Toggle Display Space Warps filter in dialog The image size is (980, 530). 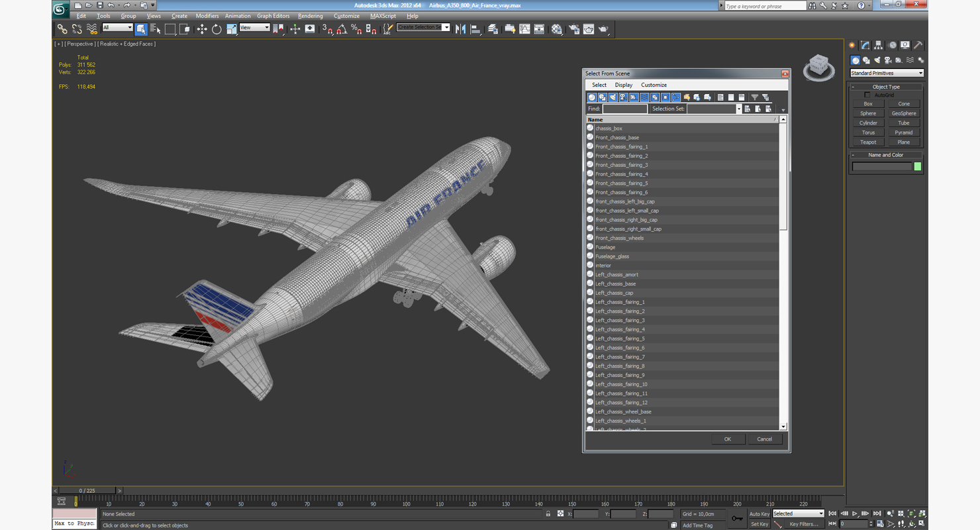coord(644,97)
